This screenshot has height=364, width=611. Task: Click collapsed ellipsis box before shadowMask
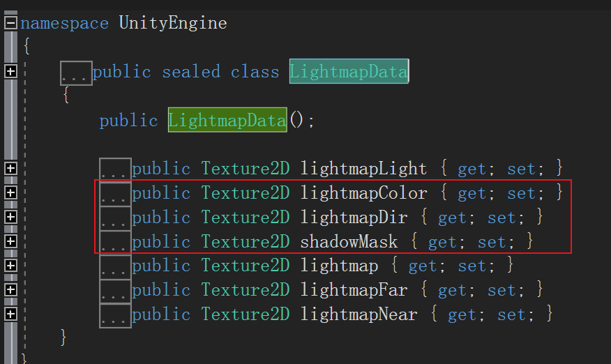[x=115, y=243]
